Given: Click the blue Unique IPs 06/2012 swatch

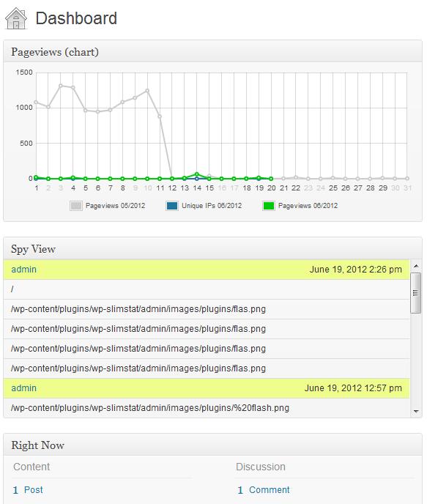Looking at the screenshot, I should click(172, 206).
